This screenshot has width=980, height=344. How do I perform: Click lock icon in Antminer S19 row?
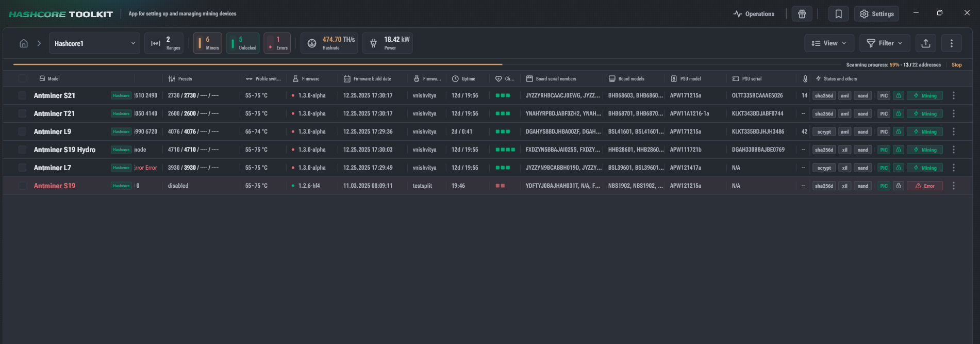(899, 186)
